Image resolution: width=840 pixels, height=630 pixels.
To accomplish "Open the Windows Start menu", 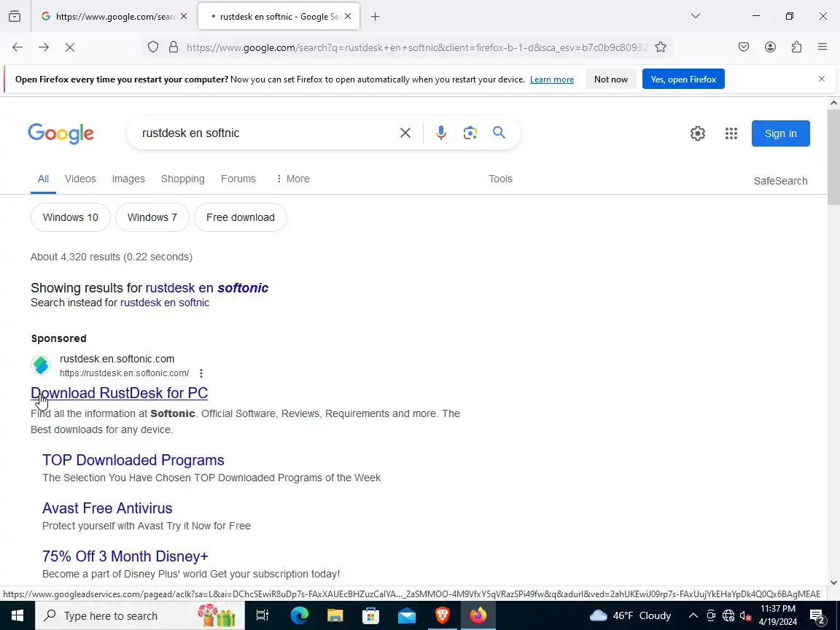I will tap(17, 615).
